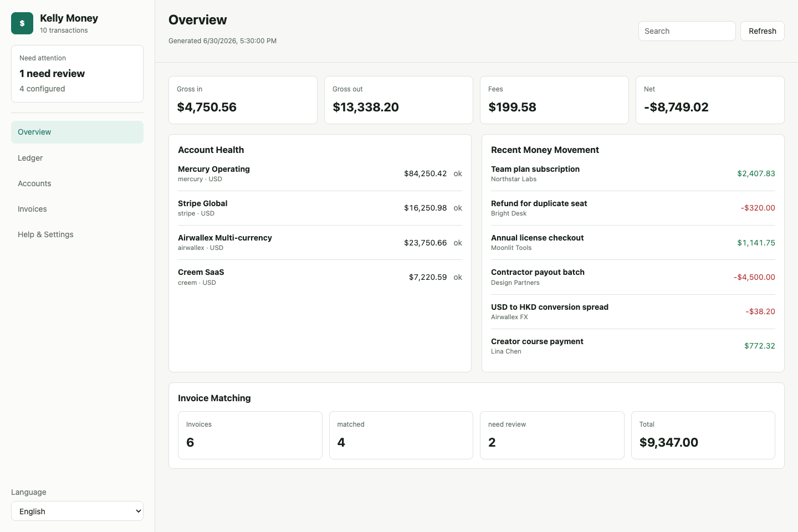Screen dimensions: 798x532
Task: Click the Total card showing $9,347.00
Action: tap(703, 435)
